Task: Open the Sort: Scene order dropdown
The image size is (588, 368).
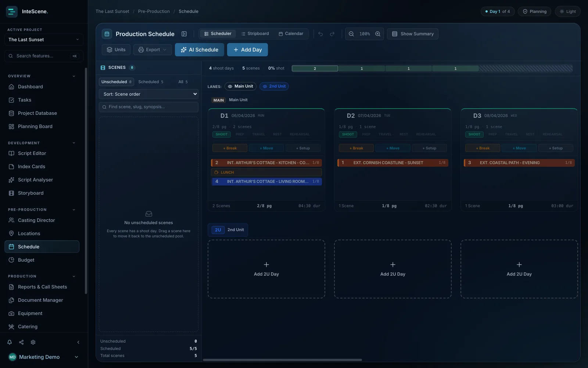Action: [148, 94]
